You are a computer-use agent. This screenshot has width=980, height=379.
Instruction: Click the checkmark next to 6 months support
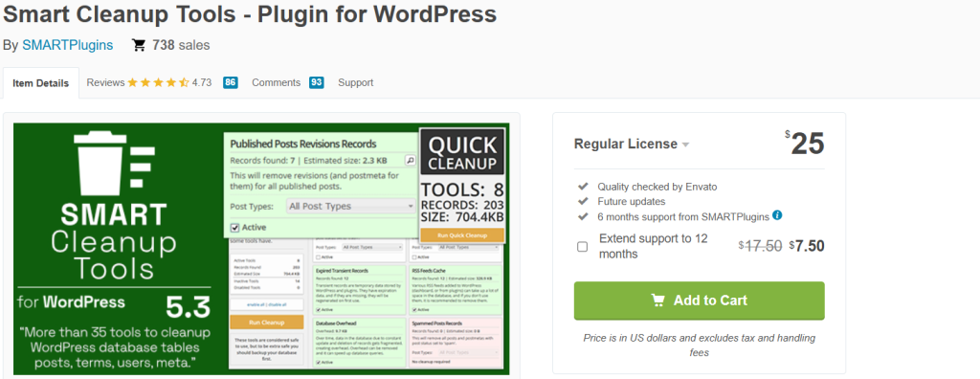(583, 216)
